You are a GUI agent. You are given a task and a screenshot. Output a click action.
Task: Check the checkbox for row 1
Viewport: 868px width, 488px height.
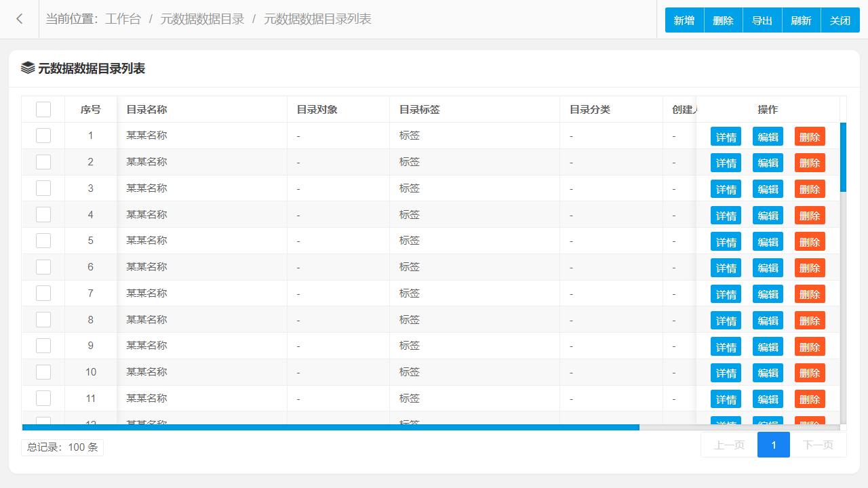43,136
